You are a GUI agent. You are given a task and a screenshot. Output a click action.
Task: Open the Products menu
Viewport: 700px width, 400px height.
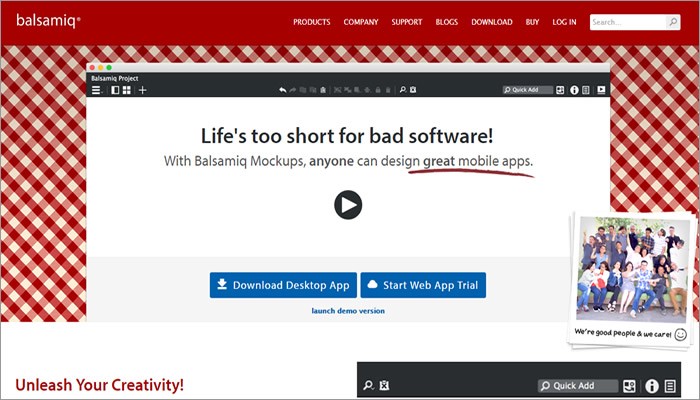click(312, 22)
